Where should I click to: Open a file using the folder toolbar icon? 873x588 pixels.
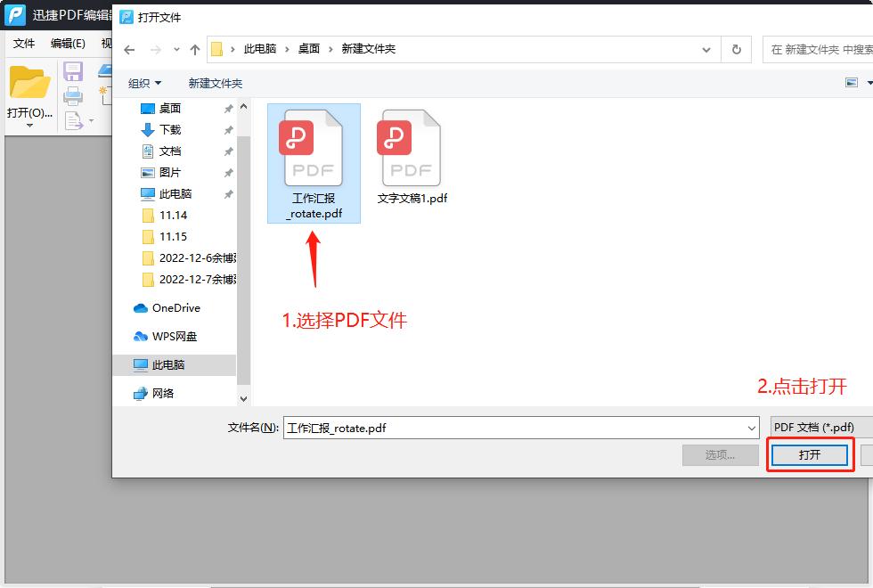29,82
